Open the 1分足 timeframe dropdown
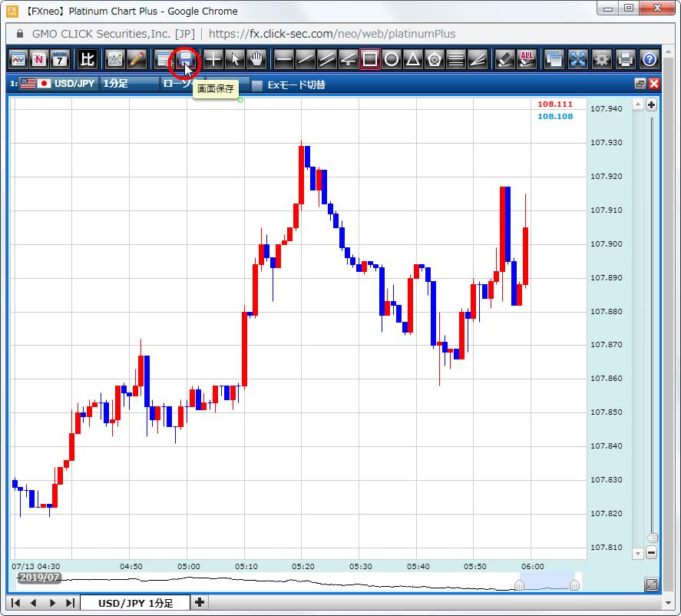Screen dimensions: 681x616 pyautogui.click(x=129, y=84)
